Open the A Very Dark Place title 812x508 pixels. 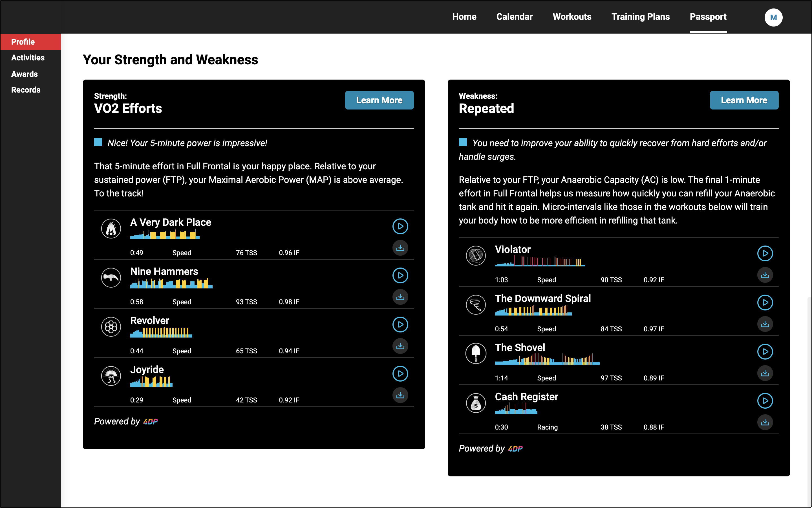(171, 222)
